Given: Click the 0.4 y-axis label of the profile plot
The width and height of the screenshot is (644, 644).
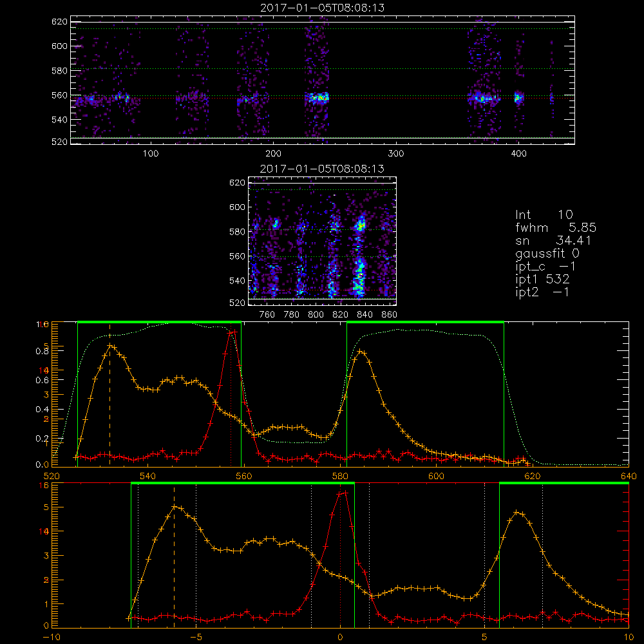Looking at the screenshot, I should (43, 410).
